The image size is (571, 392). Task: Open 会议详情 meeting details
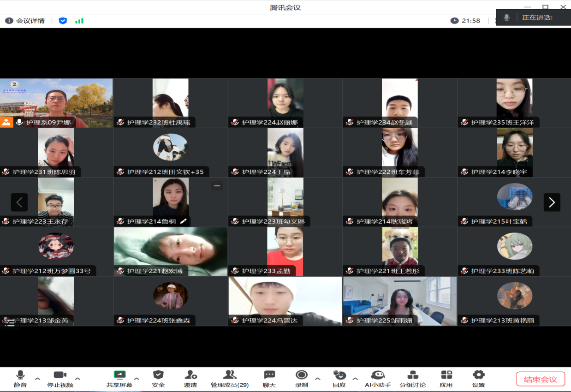[26, 21]
